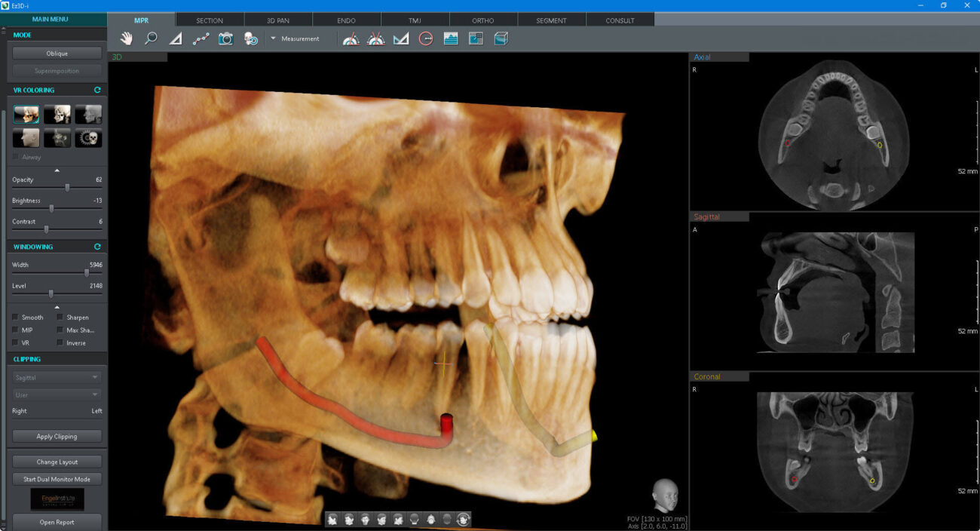Expand the Sagittal clipping dropdown
Screen dimensions: 980x531
[x=57, y=377]
